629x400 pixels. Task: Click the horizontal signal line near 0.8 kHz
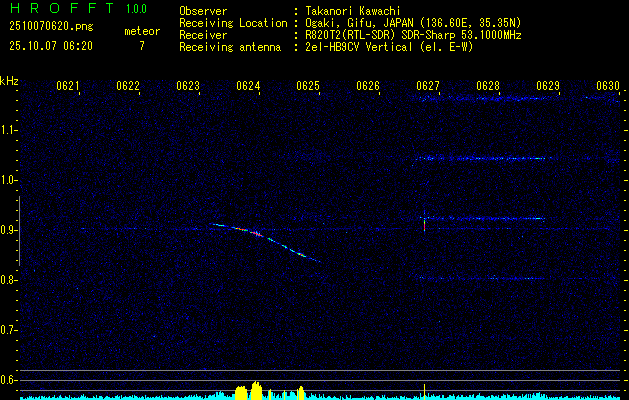pos(483,278)
